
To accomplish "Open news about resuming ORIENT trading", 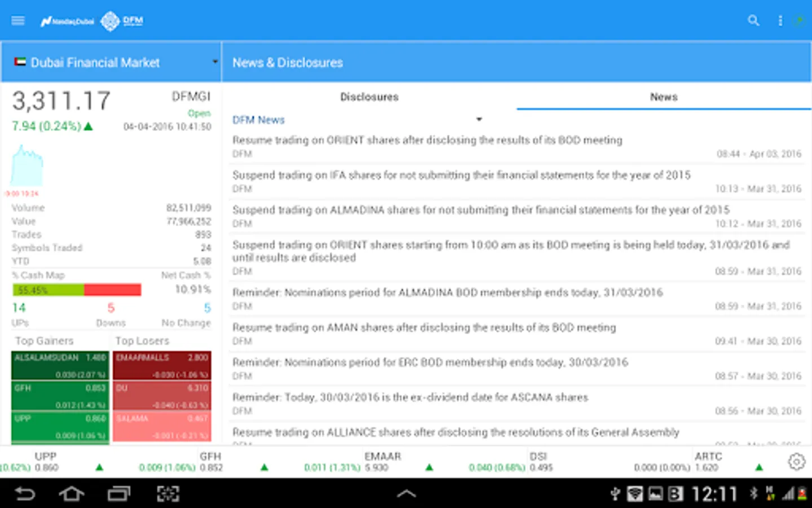I will (x=517, y=146).
